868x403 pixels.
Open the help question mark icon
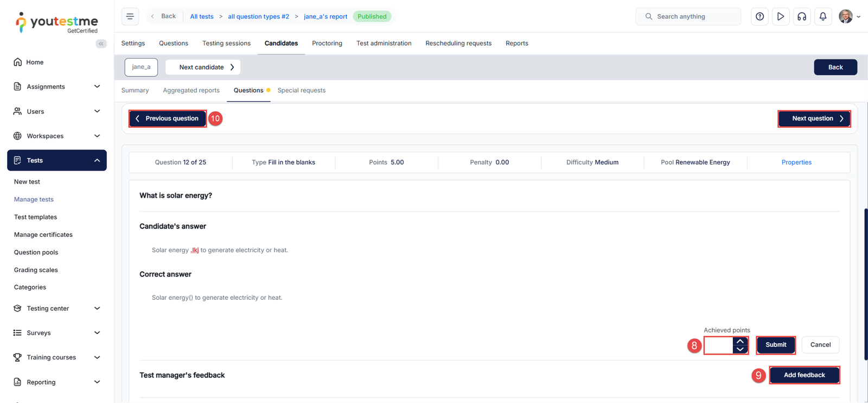pyautogui.click(x=759, y=16)
